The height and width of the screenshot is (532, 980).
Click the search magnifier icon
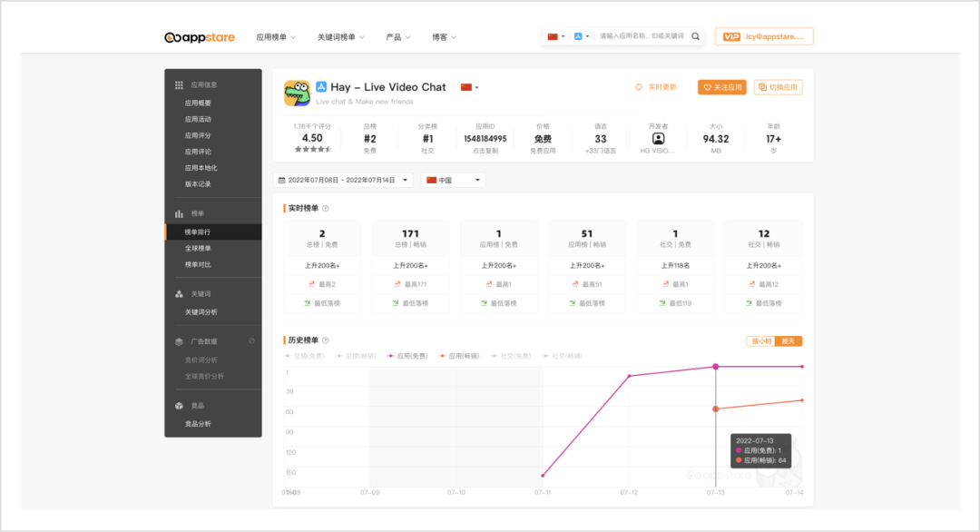(x=696, y=37)
